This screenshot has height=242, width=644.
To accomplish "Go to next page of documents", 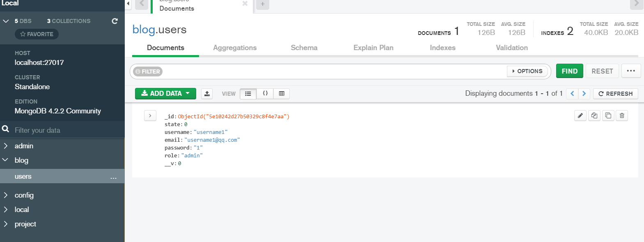I will pyautogui.click(x=584, y=94).
